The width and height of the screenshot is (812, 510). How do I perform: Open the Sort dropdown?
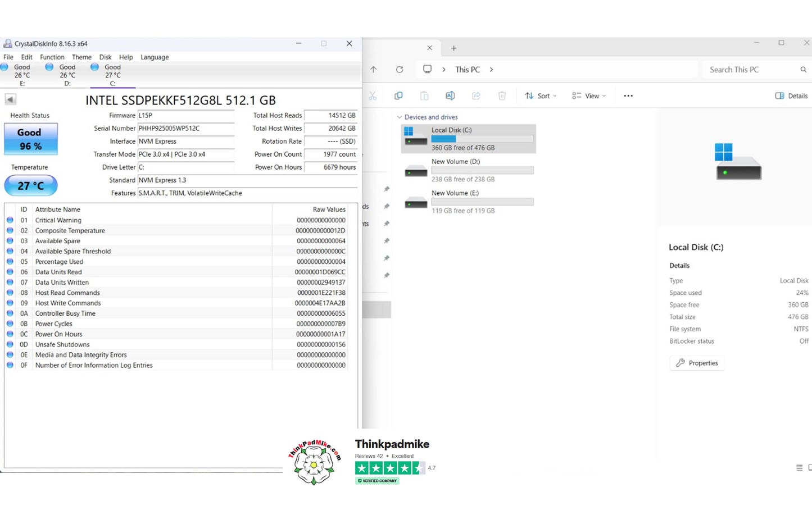[541, 96]
